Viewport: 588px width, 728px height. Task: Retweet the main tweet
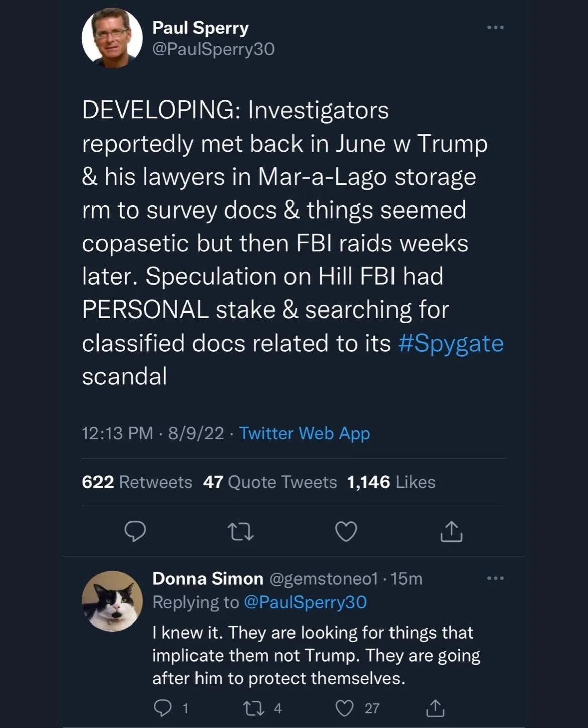coord(240,531)
